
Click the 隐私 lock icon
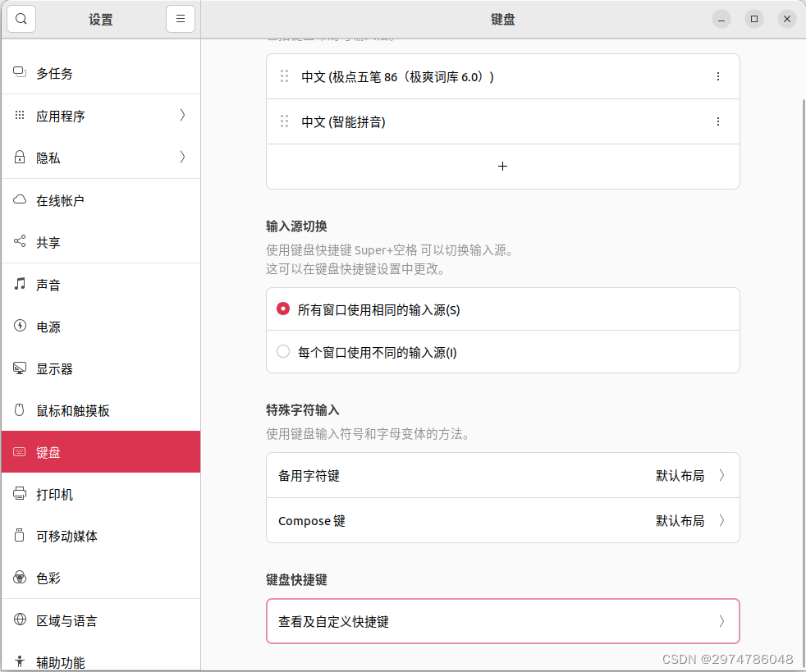click(20, 157)
